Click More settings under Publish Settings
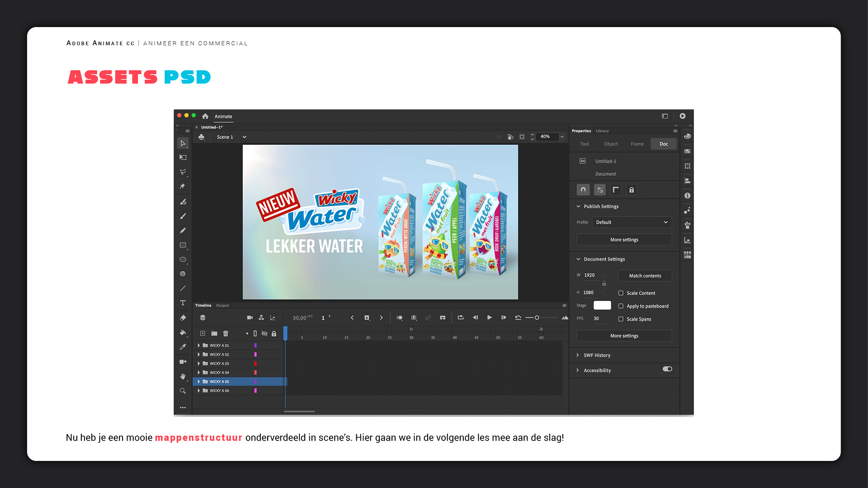The image size is (868, 488). [624, 240]
